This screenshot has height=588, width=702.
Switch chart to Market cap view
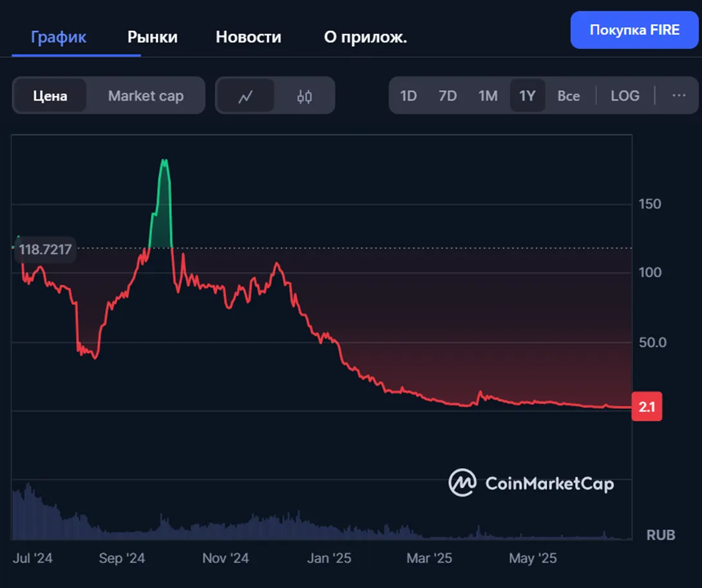point(146,96)
